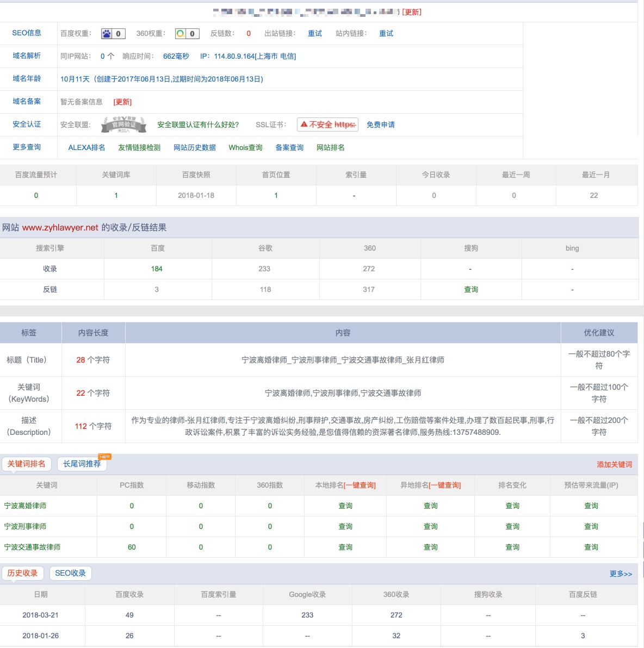Switch to the 长尾词推荐 tab
The image size is (644, 648).
pos(82,464)
